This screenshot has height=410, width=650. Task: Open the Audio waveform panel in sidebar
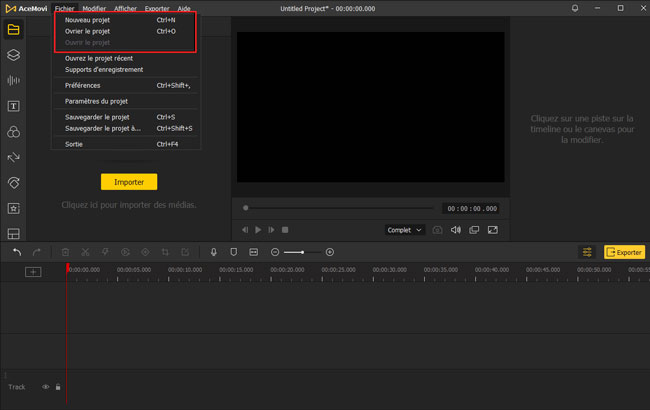click(x=14, y=81)
